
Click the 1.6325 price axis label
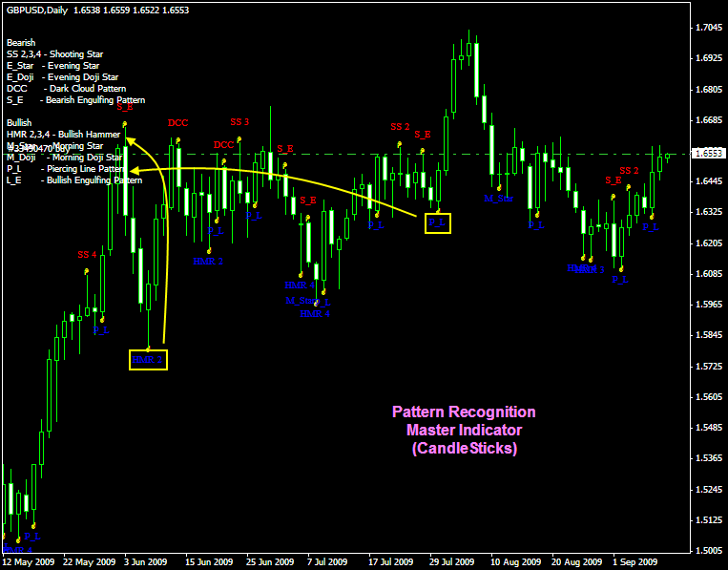click(708, 212)
